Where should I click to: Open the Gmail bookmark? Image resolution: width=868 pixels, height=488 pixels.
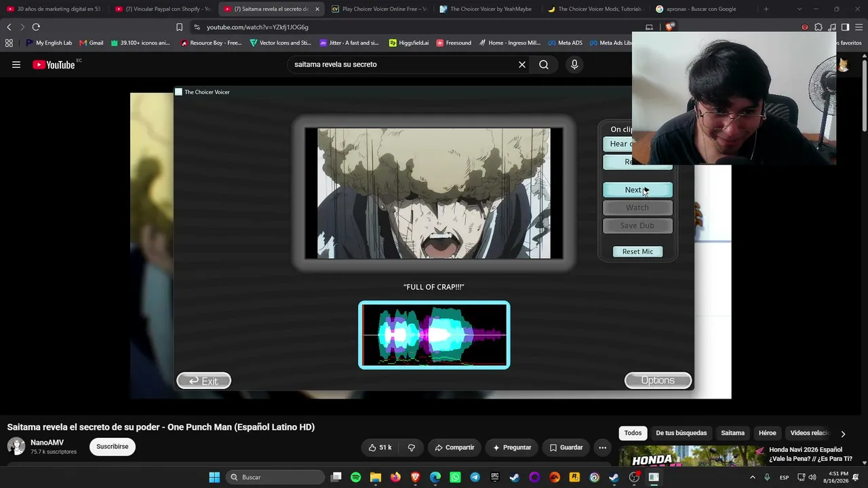[92, 43]
